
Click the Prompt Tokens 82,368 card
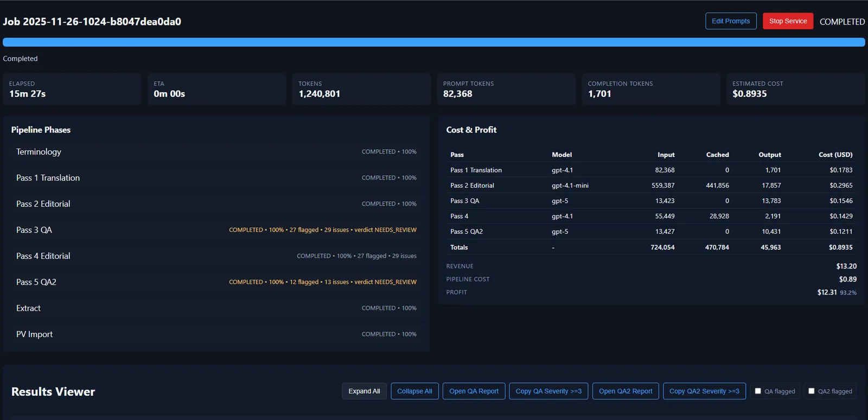(x=506, y=89)
